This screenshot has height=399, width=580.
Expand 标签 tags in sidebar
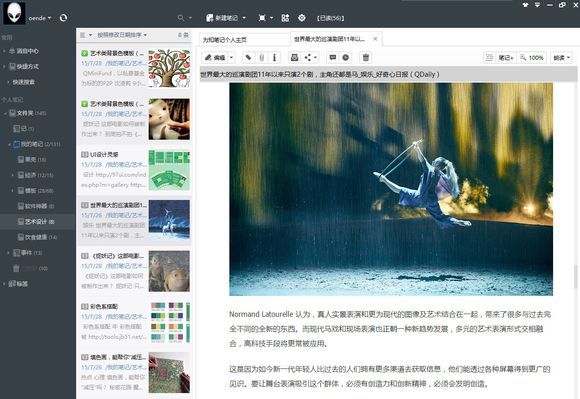pyautogui.click(x=4, y=284)
